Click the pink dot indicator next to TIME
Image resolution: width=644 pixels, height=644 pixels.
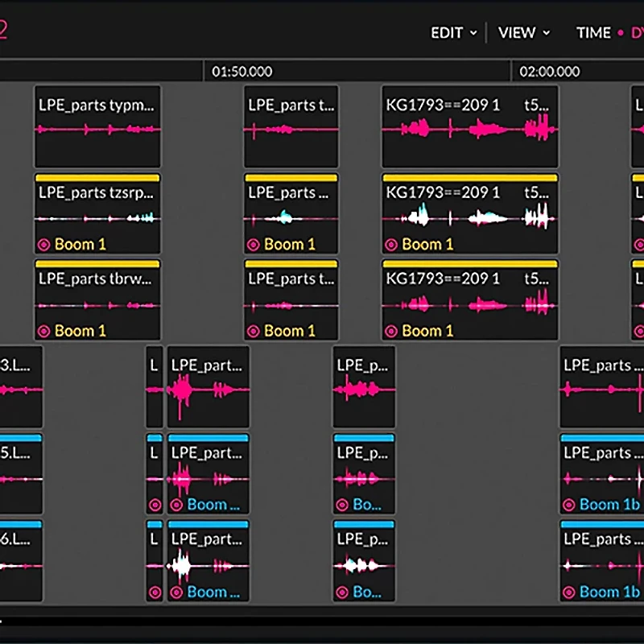[621, 33]
